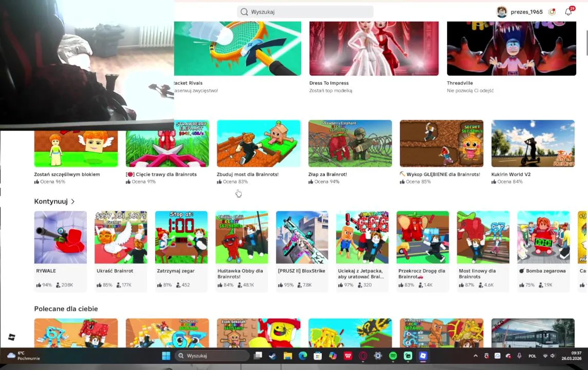Open Dress To Impress title link

pyautogui.click(x=329, y=83)
